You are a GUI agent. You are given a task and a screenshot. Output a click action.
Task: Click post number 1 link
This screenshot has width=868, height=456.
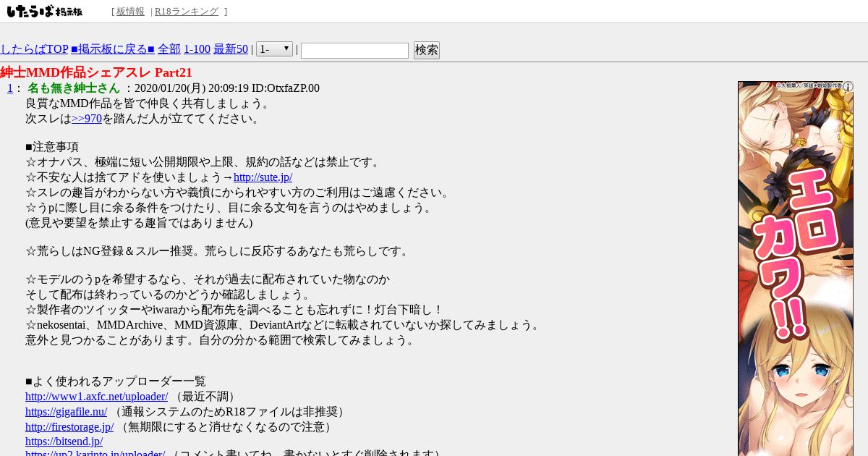coord(10,88)
